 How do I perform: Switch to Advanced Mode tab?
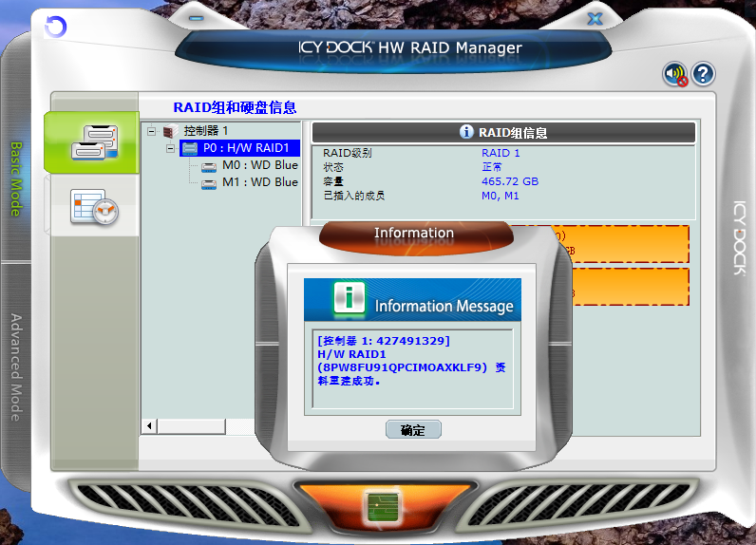pyautogui.click(x=16, y=367)
